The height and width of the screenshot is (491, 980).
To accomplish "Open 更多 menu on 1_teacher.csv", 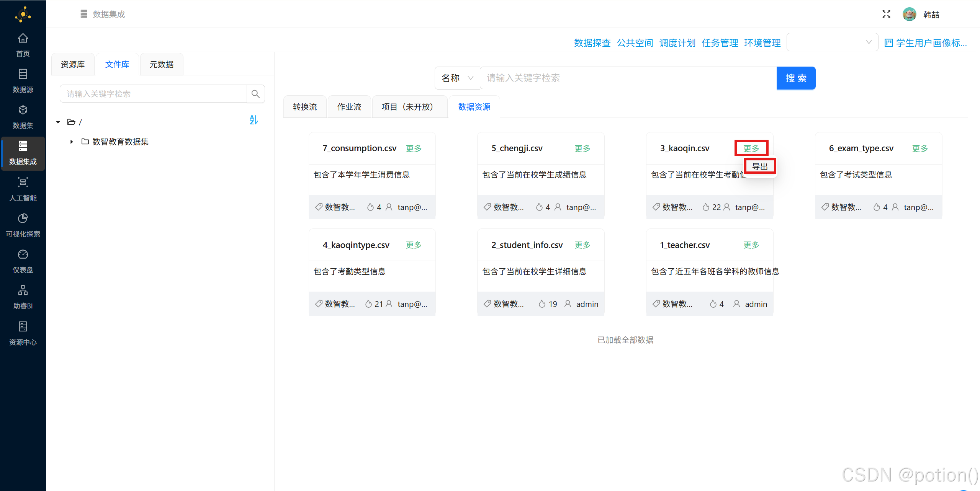I will coord(751,245).
